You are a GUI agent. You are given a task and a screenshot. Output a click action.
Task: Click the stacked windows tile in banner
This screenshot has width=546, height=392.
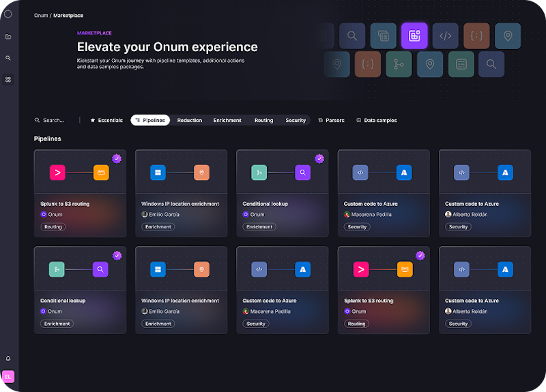coord(383,35)
